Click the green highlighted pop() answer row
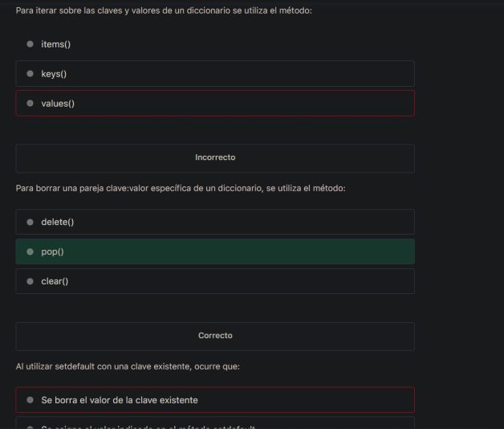 tap(215, 251)
